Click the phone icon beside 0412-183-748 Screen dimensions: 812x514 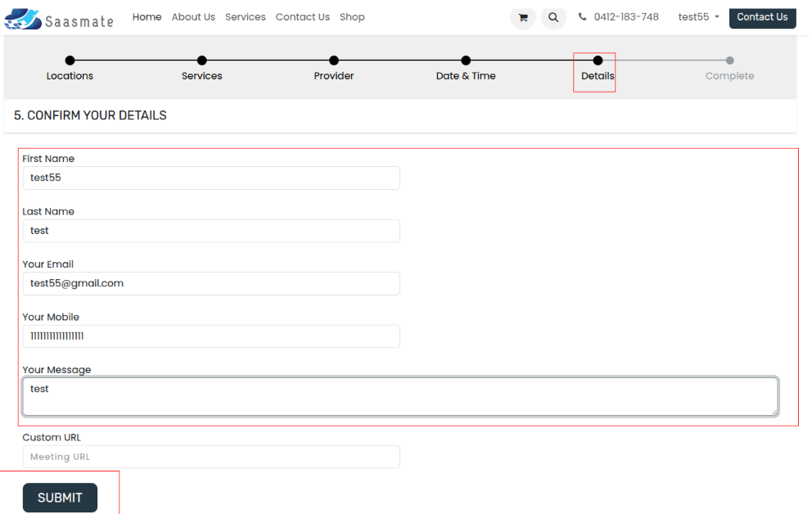pyautogui.click(x=583, y=17)
